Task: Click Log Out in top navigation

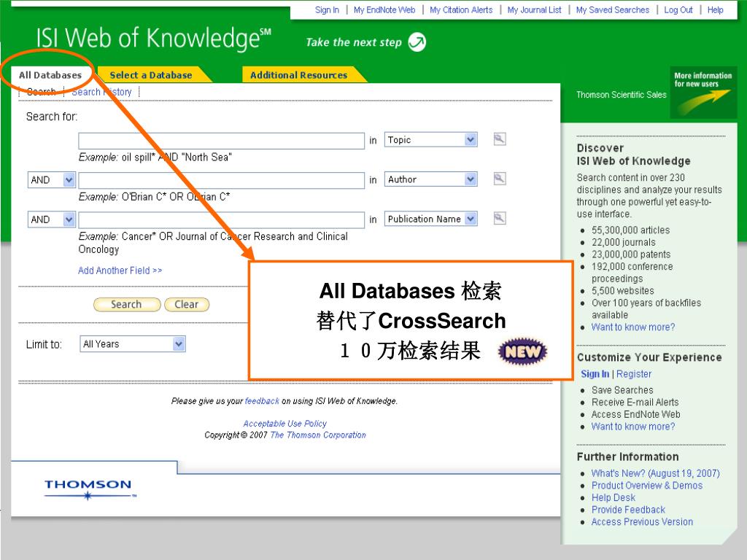Action: point(678,9)
